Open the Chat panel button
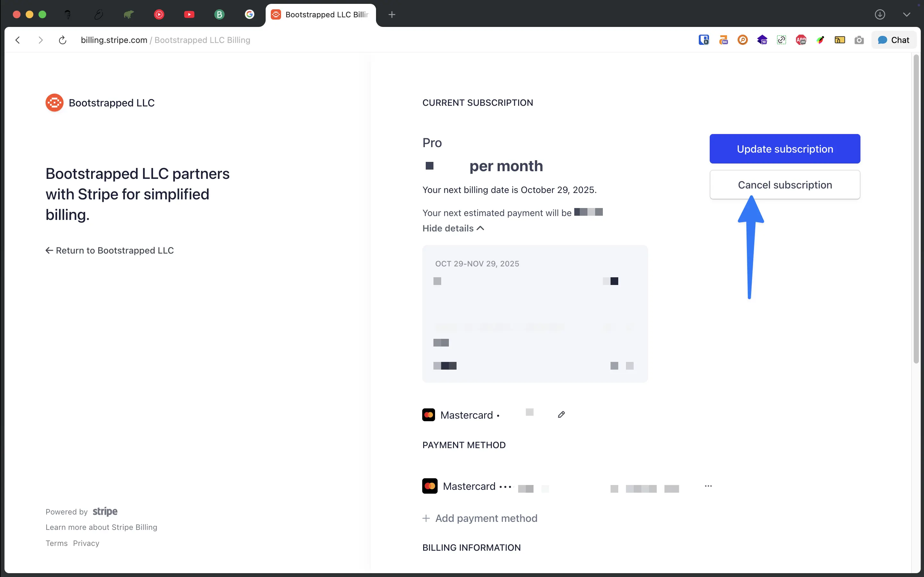Screen dimensions: 924x577 click(x=894, y=40)
